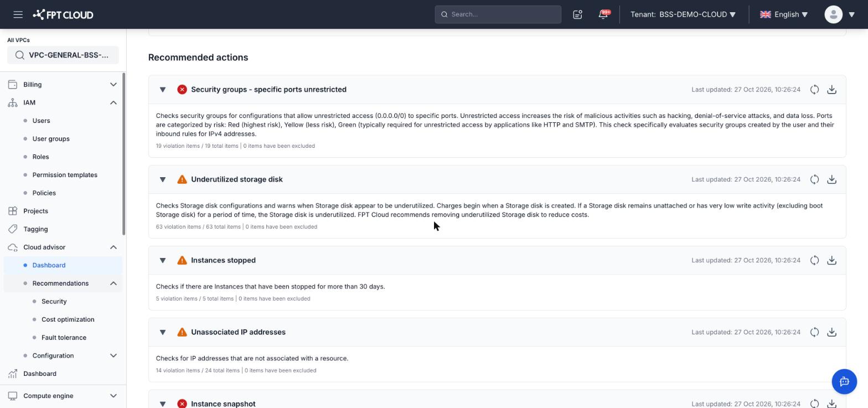
Task: Collapse the Security groups recommendation
Action: [x=163, y=90]
